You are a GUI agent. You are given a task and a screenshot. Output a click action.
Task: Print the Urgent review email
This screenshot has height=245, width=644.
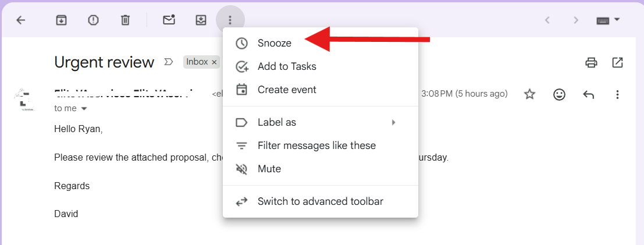(x=591, y=62)
